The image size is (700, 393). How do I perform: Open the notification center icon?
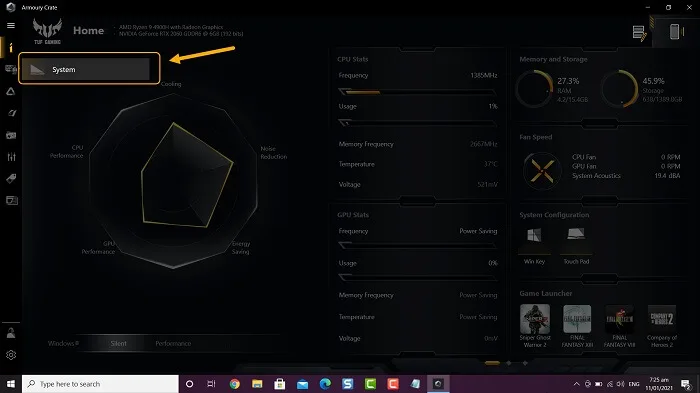coord(686,384)
